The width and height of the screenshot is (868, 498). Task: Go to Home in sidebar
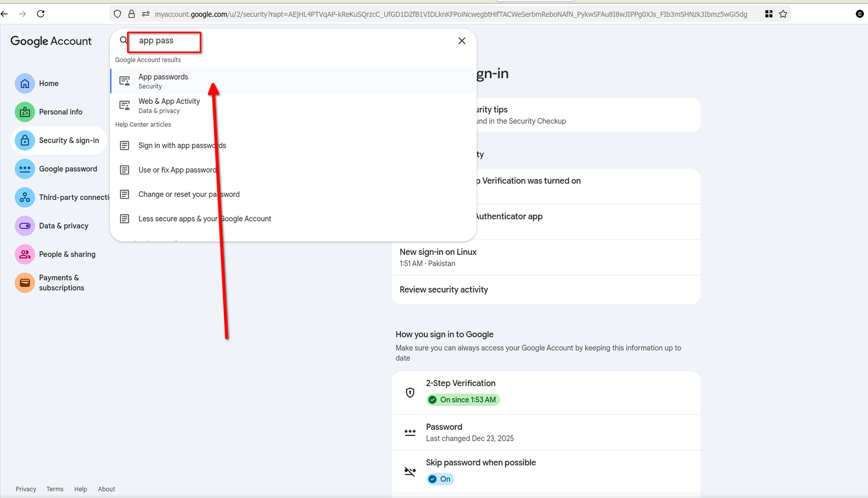(59, 83)
